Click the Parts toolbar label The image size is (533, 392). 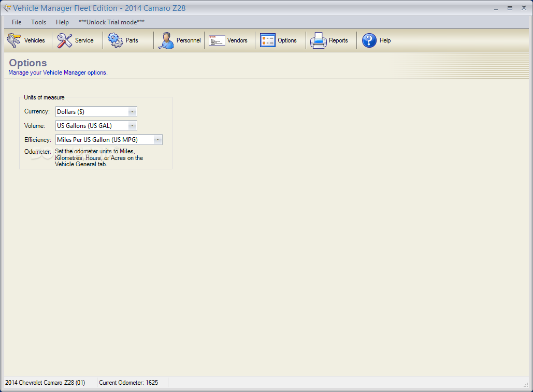coord(132,40)
